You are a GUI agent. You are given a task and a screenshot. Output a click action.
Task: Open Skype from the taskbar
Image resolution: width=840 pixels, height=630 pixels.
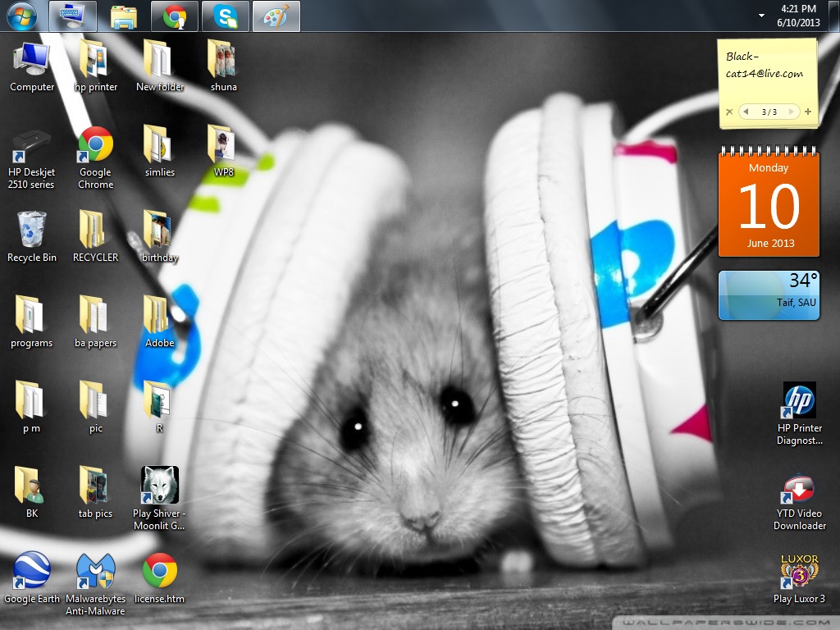[226, 16]
